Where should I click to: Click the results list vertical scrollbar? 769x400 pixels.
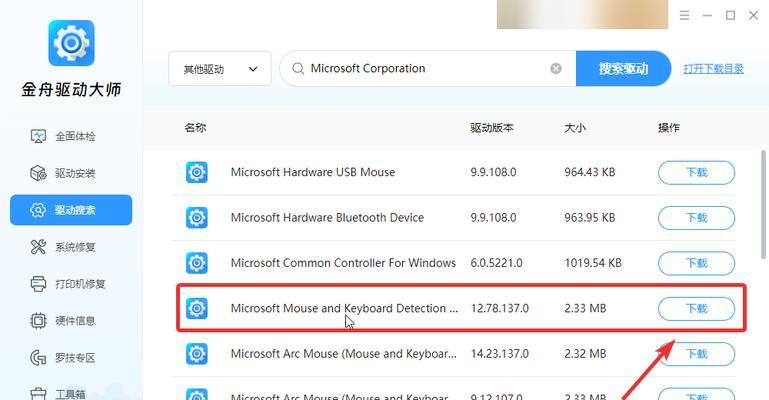click(763, 204)
